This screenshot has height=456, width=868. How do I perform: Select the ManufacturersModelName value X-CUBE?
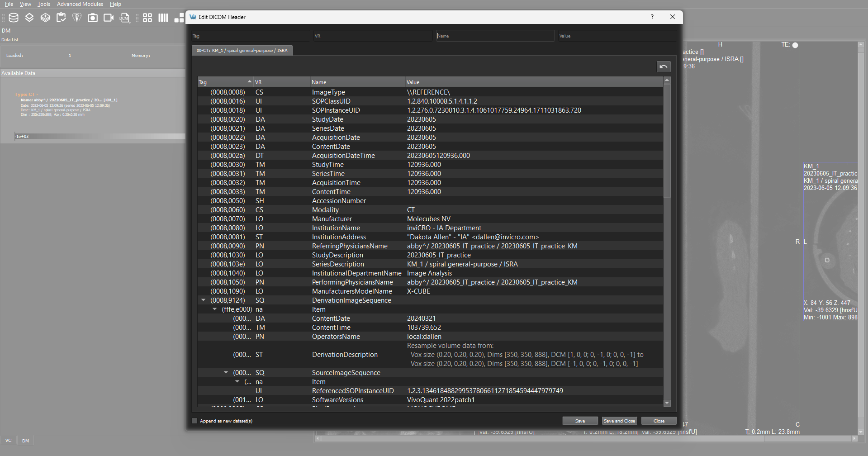pyautogui.click(x=419, y=291)
